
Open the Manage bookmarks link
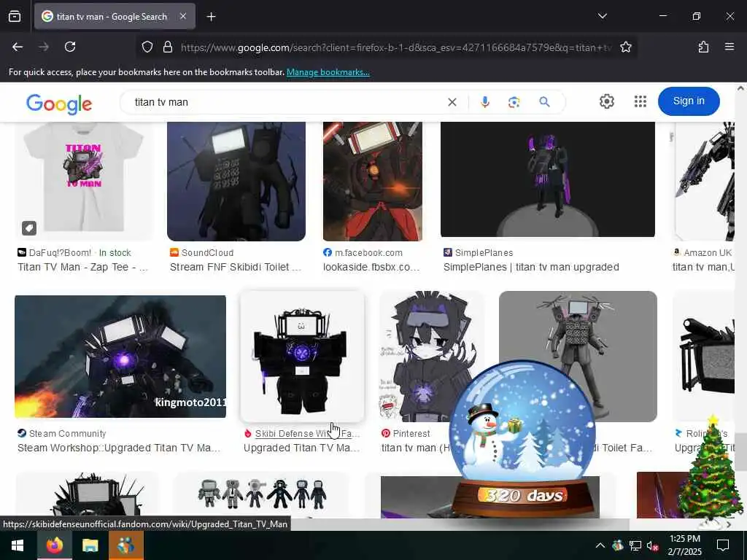(x=328, y=72)
